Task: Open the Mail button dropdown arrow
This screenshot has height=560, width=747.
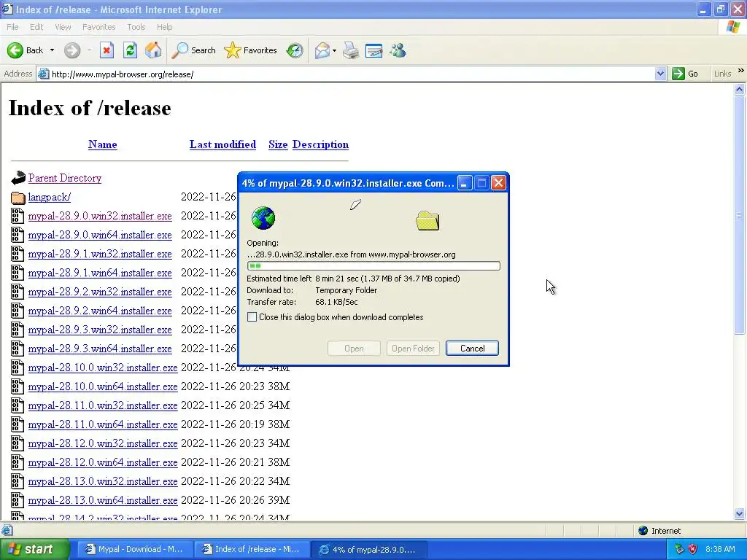Action: point(334,50)
